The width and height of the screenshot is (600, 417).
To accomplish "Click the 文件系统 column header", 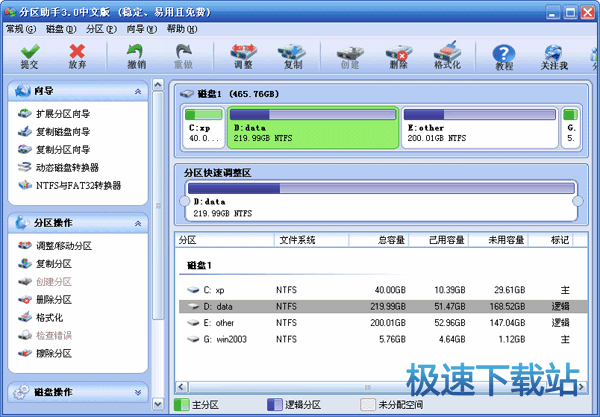I will click(311, 240).
